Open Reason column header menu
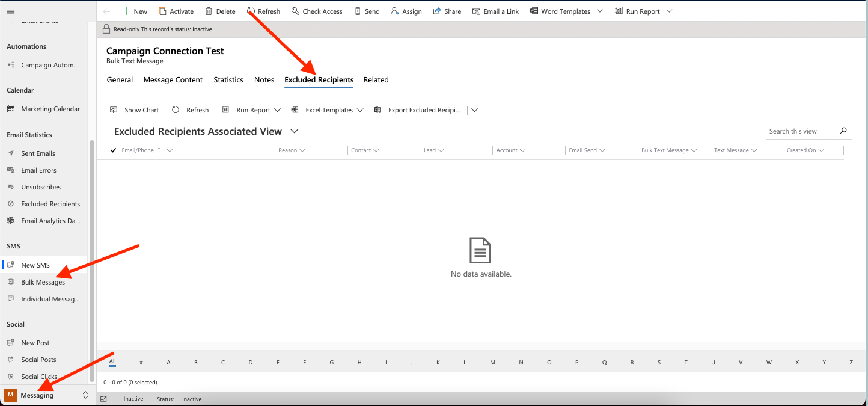 pos(292,150)
